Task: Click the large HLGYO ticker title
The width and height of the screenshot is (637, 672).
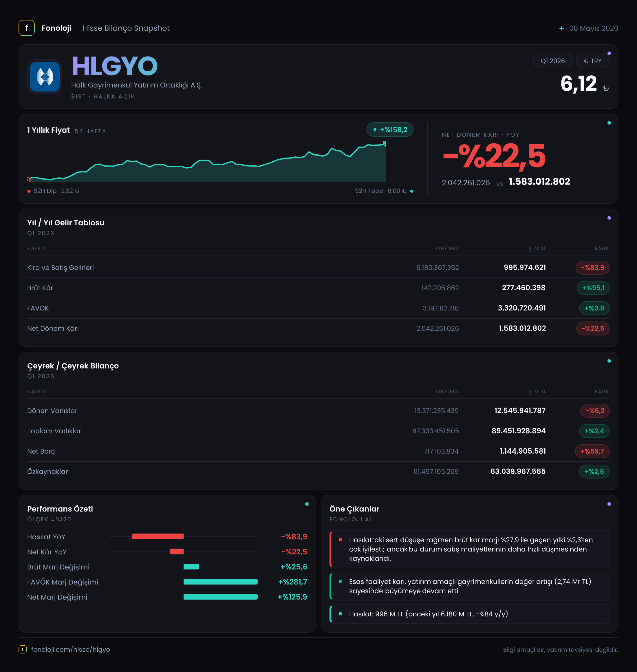Action: click(114, 66)
